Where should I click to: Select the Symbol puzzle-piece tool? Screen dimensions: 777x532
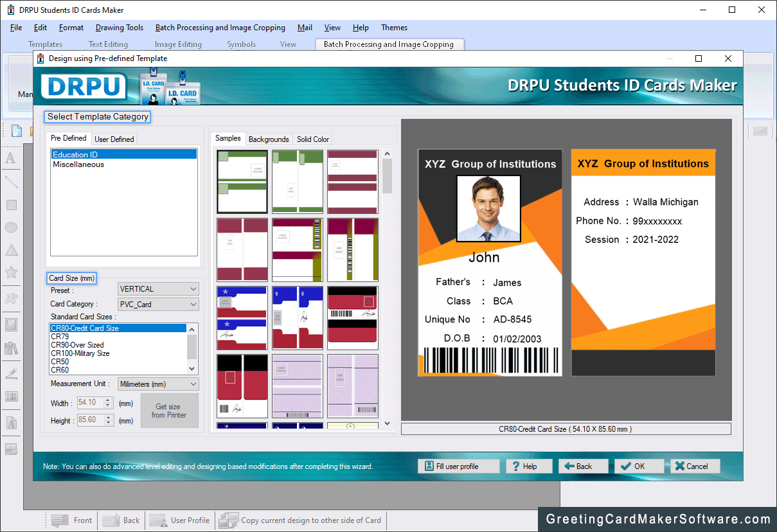[11, 298]
